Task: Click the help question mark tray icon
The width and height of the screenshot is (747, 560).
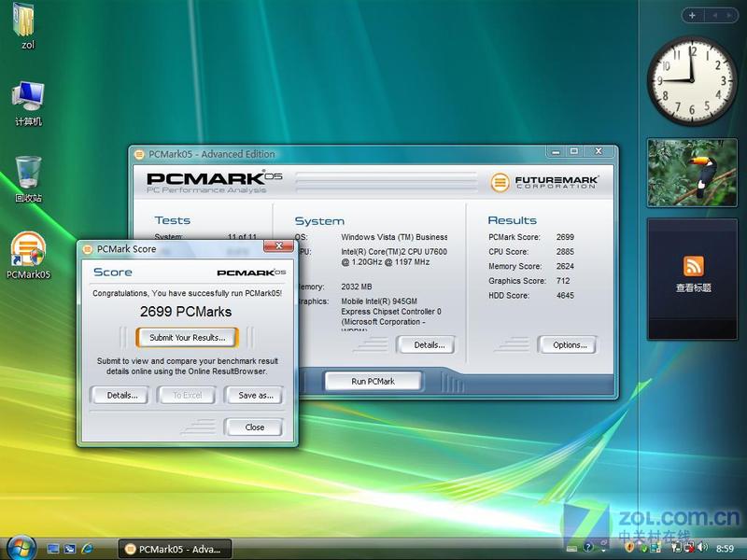Action: (588, 547)
